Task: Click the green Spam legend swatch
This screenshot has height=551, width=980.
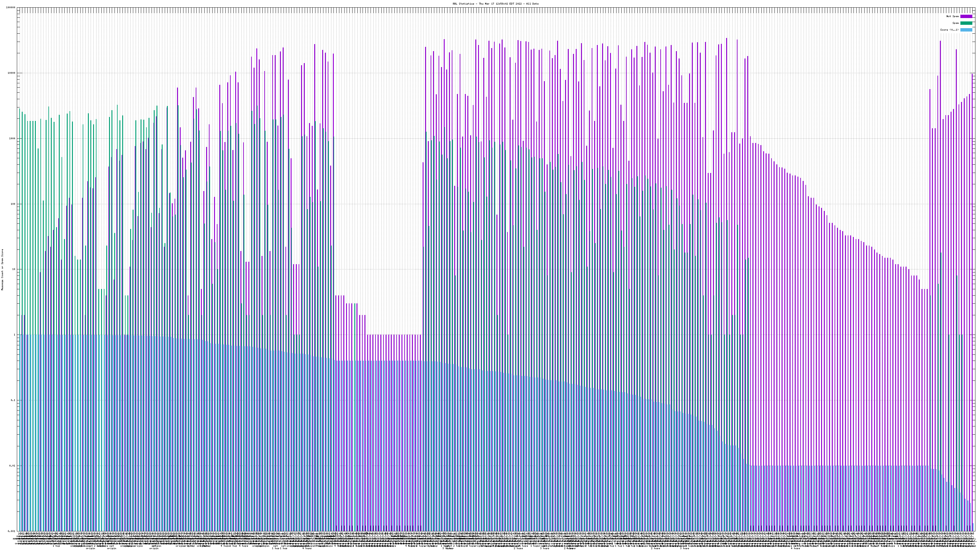Action: coord(966,23)
